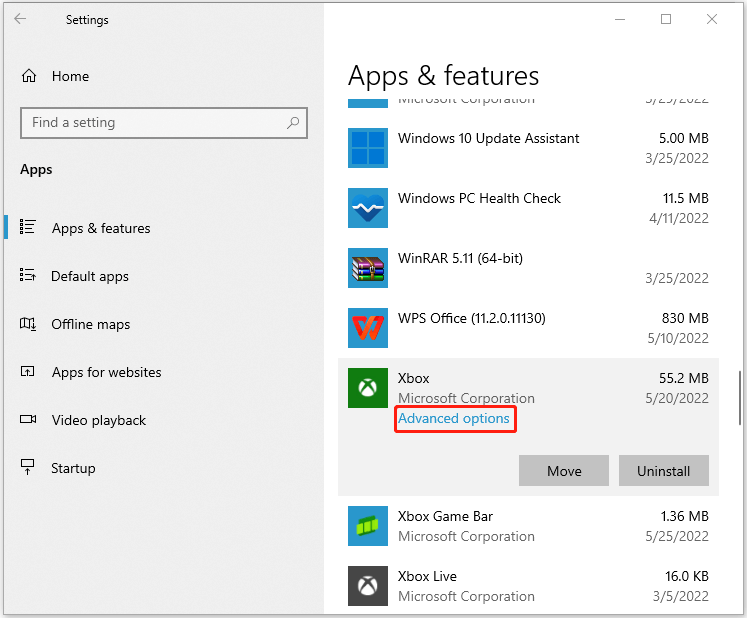Open Advanced options for Xbox
The width and height of the screenshot is (747, 618).
click(x=454, y=418)
